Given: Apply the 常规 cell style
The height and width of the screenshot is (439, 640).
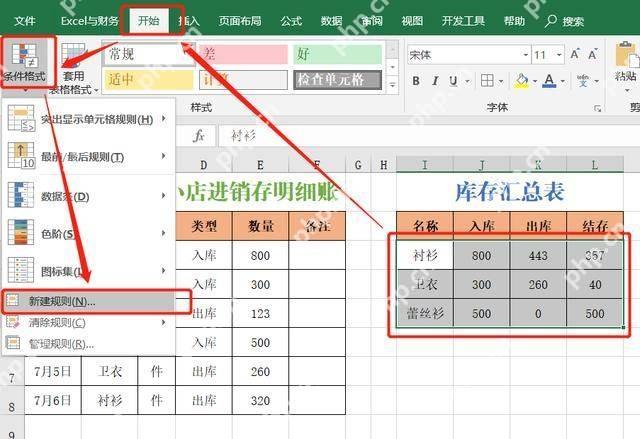Looking at the screenshot, I should (x=148, y=54).
